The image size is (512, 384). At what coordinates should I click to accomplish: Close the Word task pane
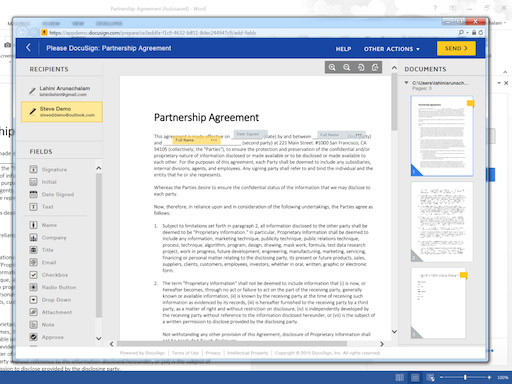click(506, 83)
